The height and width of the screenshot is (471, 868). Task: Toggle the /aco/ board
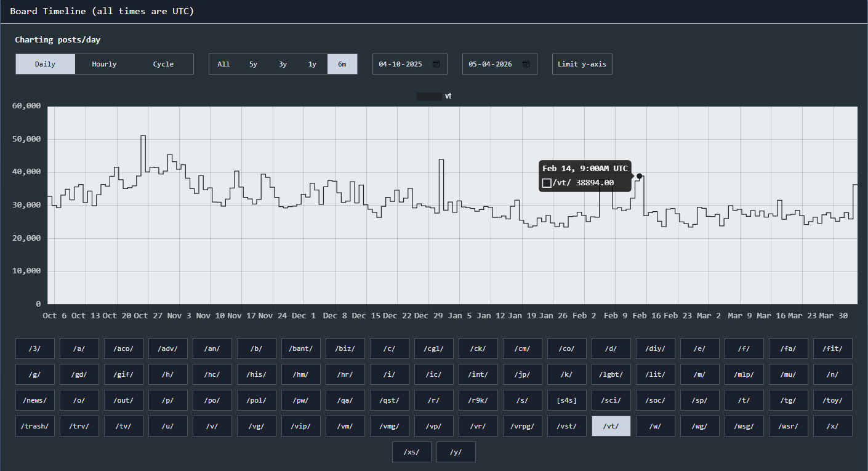click(124, 348)
